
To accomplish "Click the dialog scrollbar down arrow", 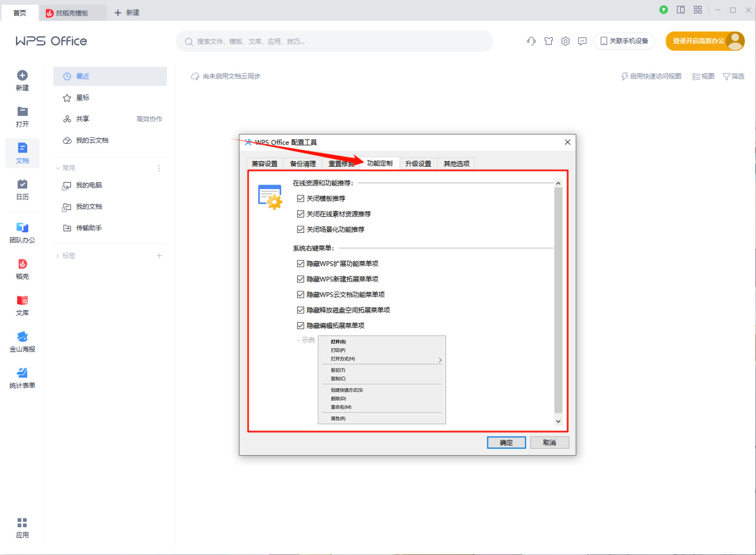I will coord(558,421).
